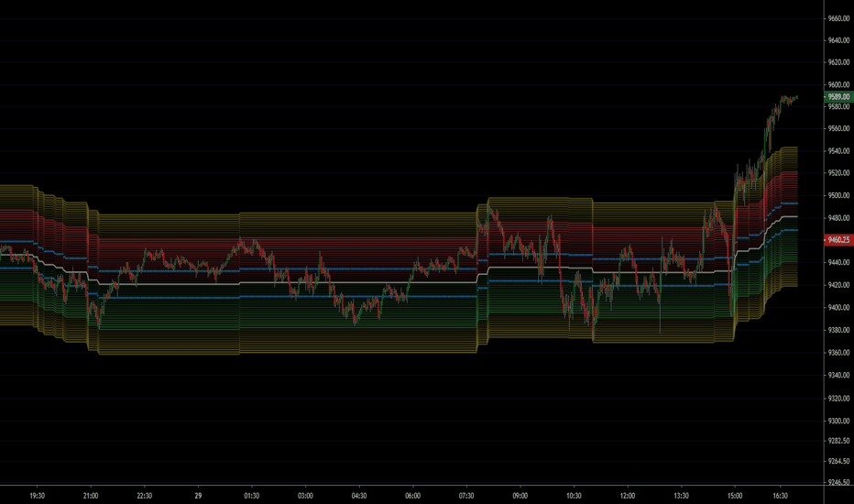This screenshot has width=854, height=504.
Task: Select the 13:30 time axis label
Action: point(681,496)
